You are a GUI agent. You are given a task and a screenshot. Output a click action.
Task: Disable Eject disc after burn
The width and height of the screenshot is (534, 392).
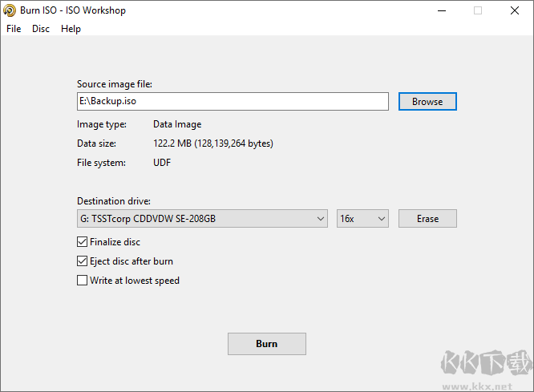(82, 261)
